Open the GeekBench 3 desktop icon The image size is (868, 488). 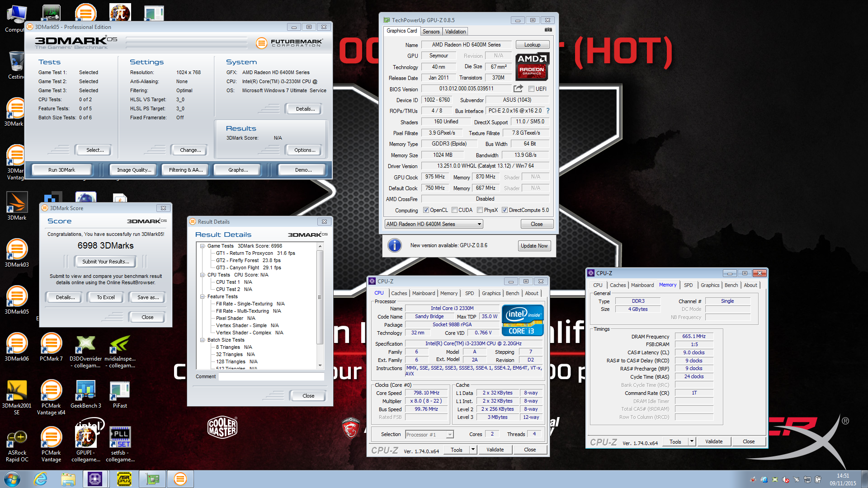(85, 394)
